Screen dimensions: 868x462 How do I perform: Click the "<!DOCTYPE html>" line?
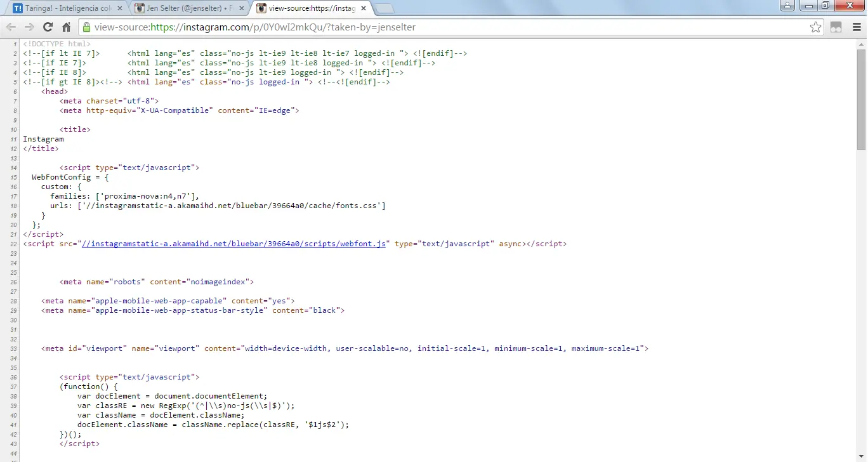tap(57, 44)
